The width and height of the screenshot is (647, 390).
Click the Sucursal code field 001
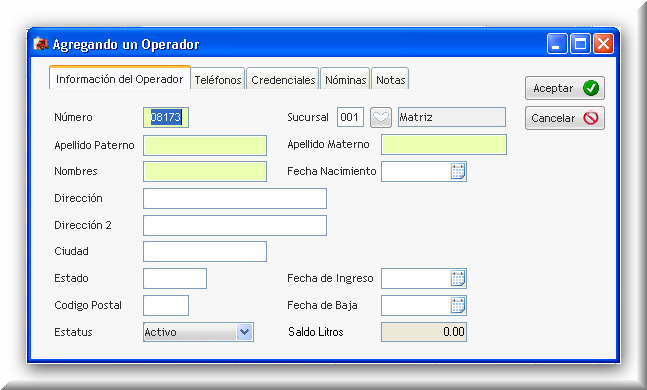(x=350, y=117)
